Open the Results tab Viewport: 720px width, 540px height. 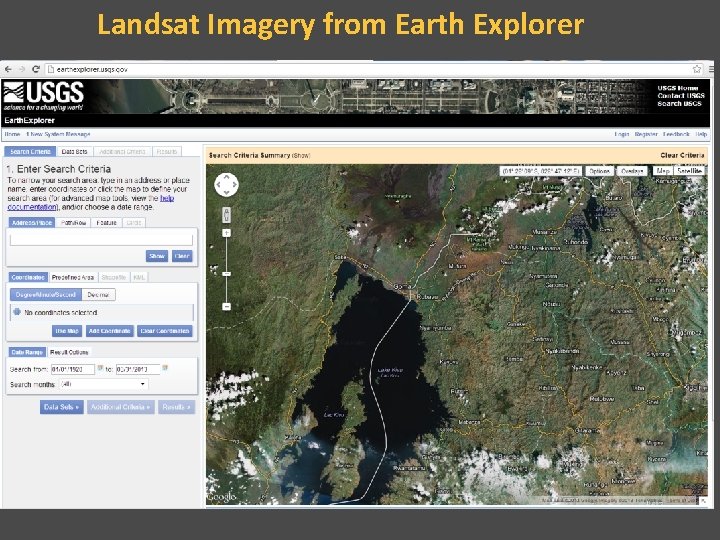point(167,152)
